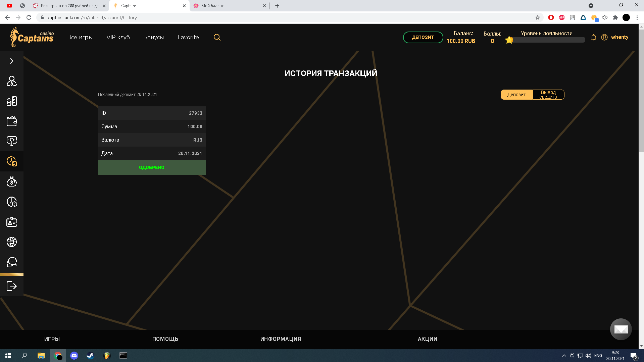Open the globe language icon in sidebar
Screen dimensions: 644x362
click(x=12, y=242)
